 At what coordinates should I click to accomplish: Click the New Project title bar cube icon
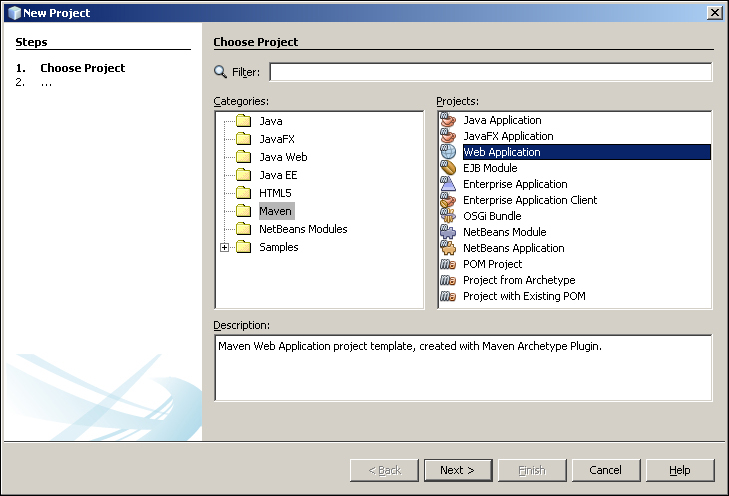14,13
